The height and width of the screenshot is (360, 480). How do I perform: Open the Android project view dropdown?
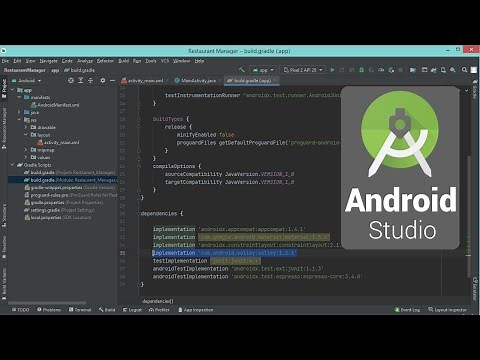26,80
